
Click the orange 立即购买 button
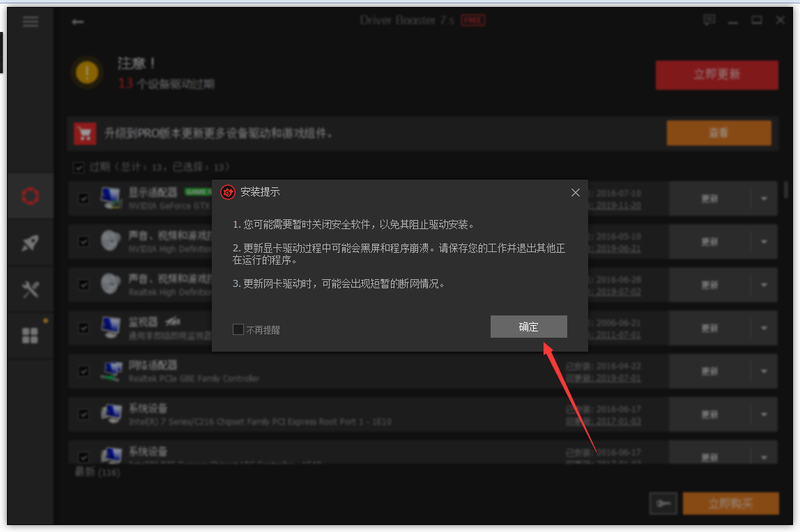click(x=730, y=503)
